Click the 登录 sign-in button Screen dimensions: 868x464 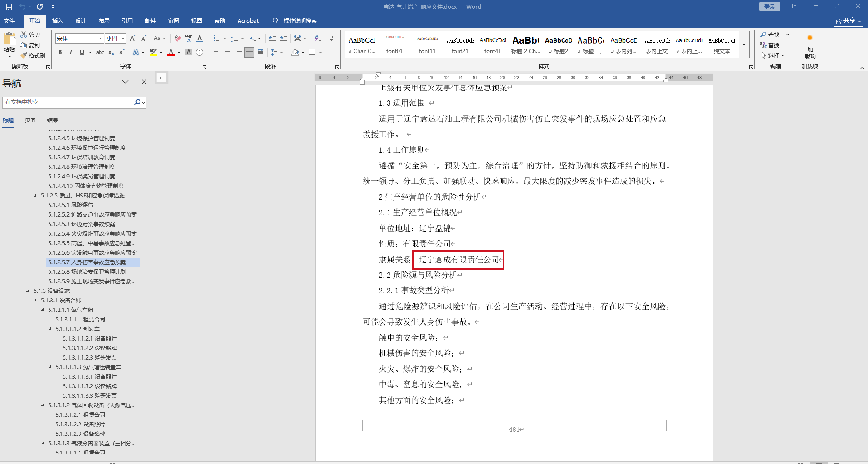pyautogui.click(x=769, y=6)
